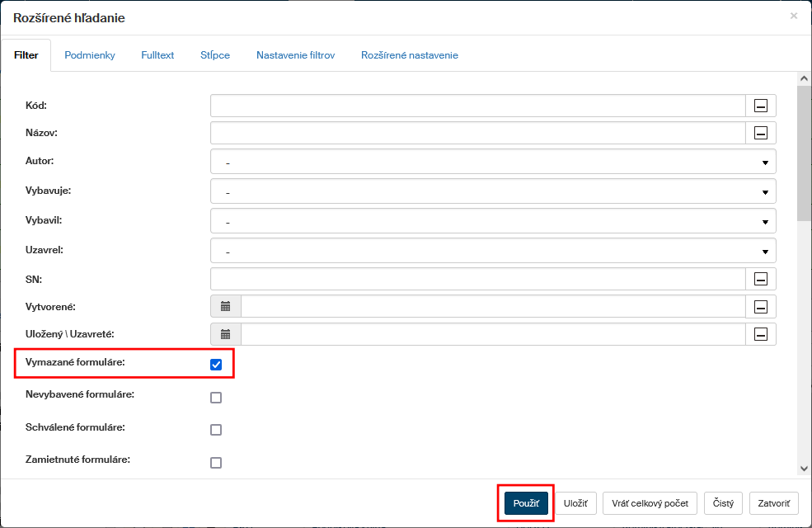This screenshot has height=528, width=812.
Task: Click the minus icon beside Vytvorené date field
Action: click(x=761, y=307)
